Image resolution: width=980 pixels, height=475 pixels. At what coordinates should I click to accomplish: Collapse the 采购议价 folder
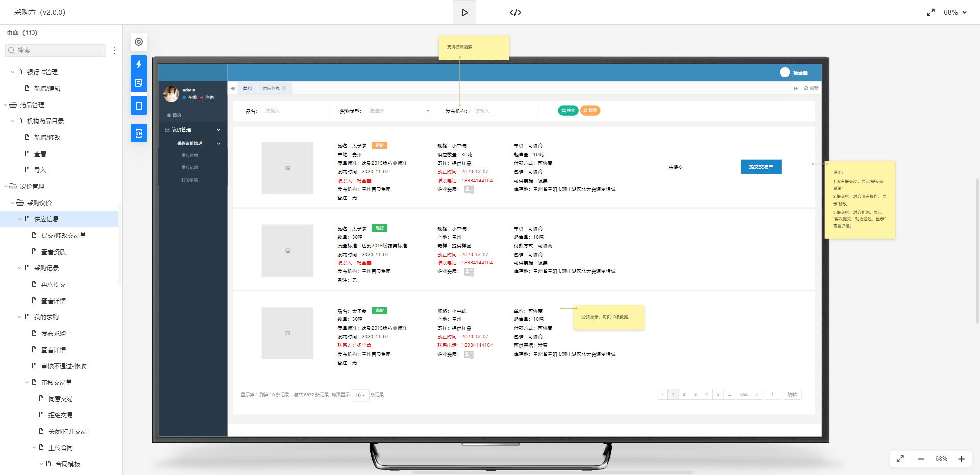[13, 203]
